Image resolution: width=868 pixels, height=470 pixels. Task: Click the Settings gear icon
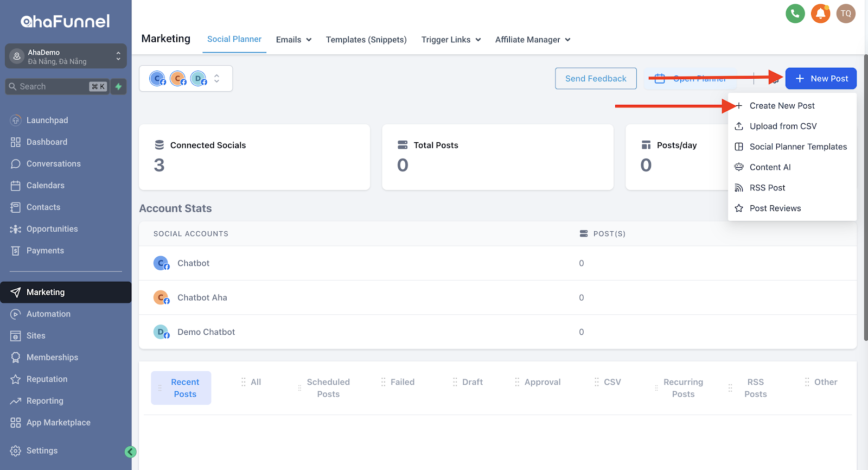[x=16, y=450]
